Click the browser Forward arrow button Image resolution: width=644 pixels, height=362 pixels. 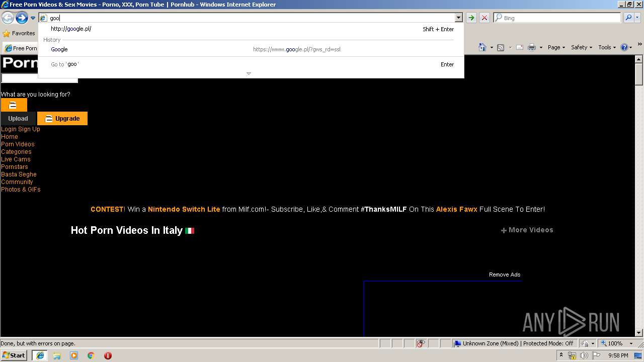(x=22, y=18)
